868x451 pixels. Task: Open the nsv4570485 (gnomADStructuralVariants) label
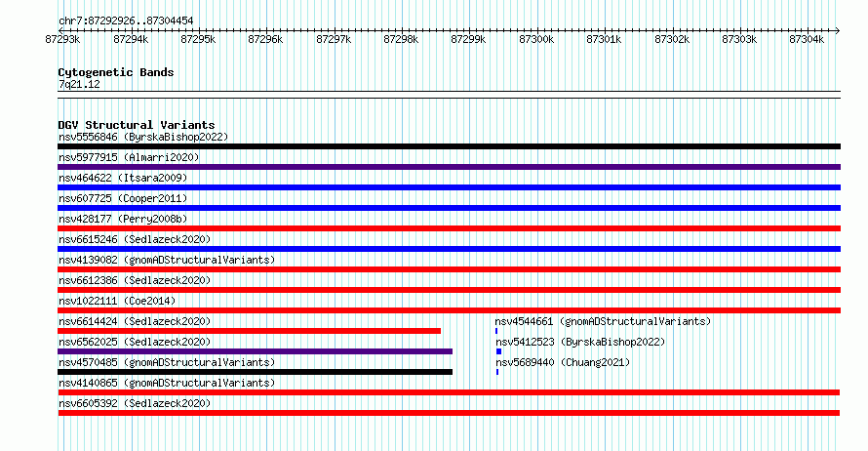(x=167, y=362)
